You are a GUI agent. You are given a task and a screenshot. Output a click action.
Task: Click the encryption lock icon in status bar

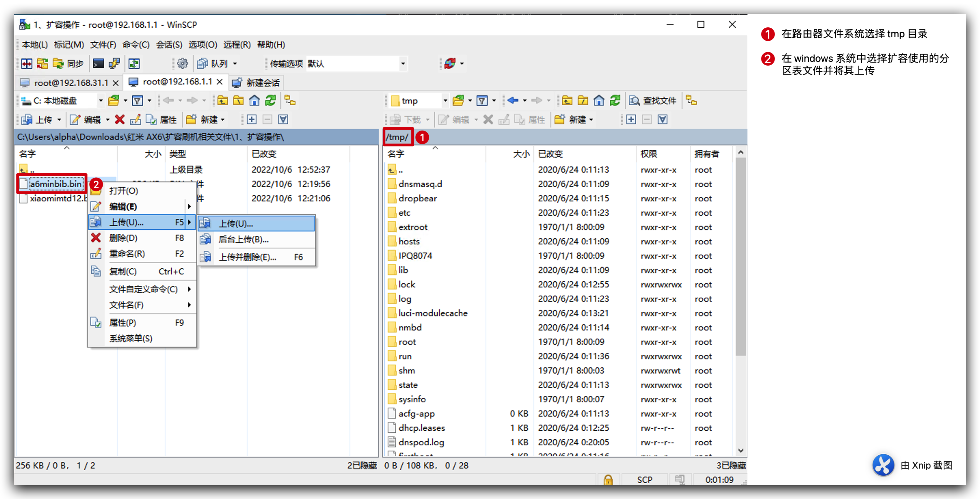click(608, 480)
